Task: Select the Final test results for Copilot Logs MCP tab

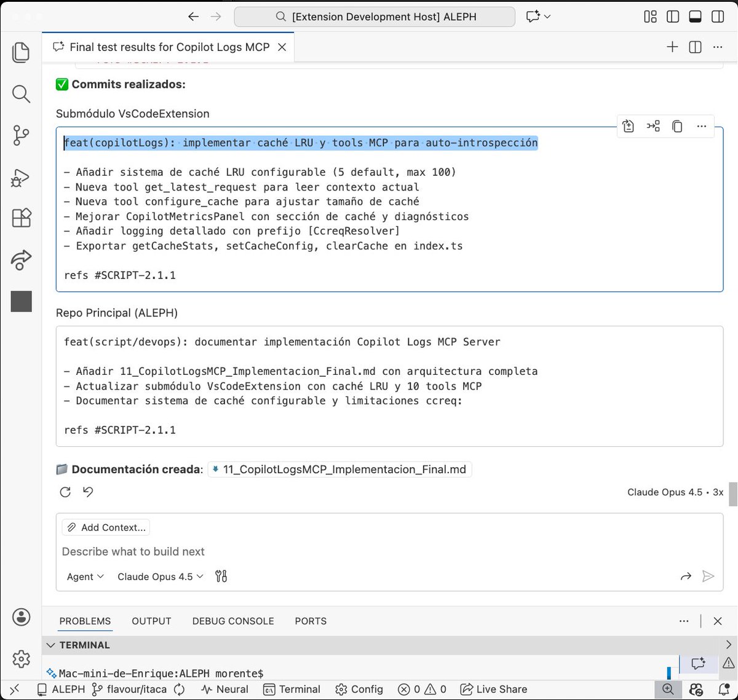Action: pos(169,47)
